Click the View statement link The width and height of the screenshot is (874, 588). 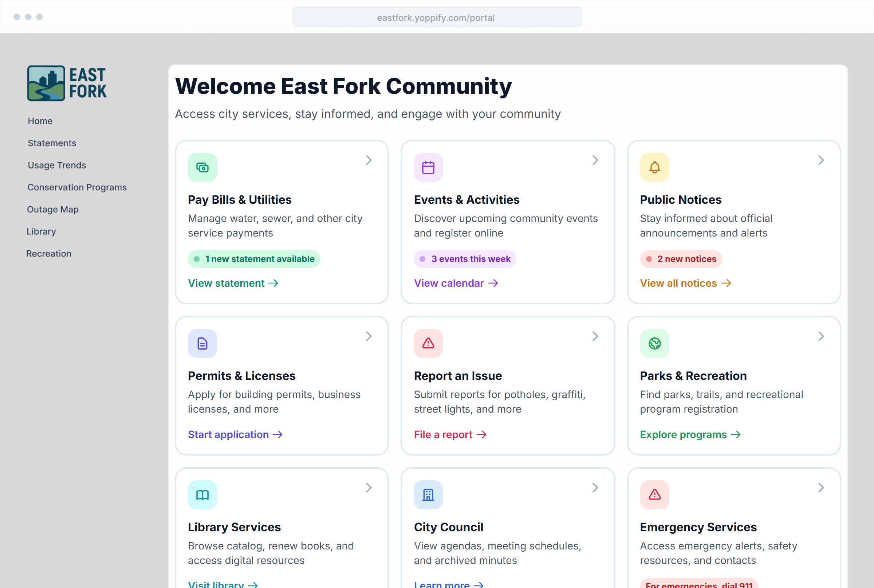[233, 283]
